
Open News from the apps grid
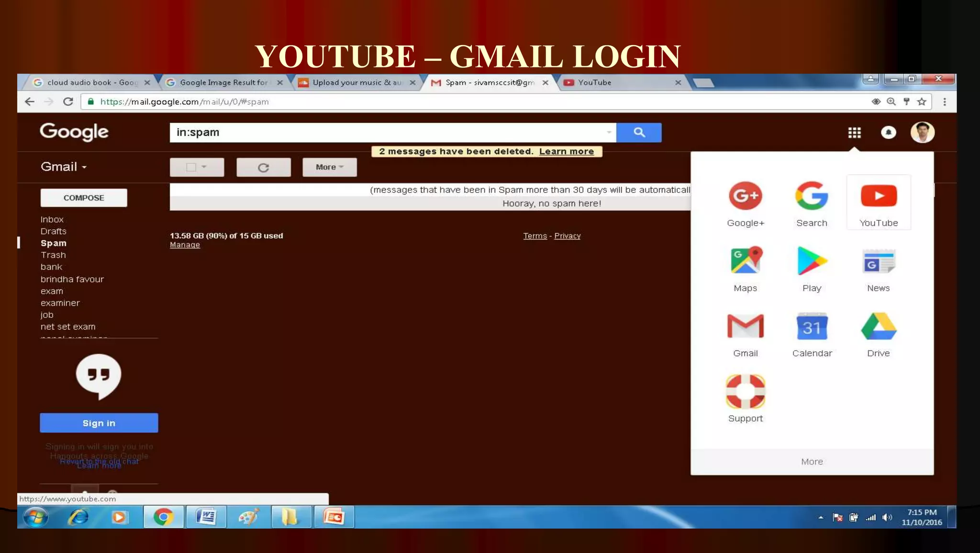coord(879,268)
